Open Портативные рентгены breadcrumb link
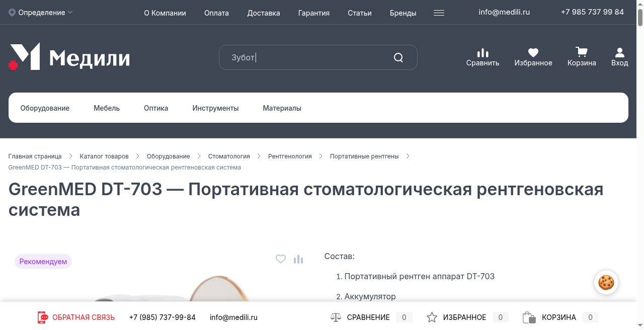Image resolution: width=644 pixels, height=330 pixels. (x=364, y=156)
